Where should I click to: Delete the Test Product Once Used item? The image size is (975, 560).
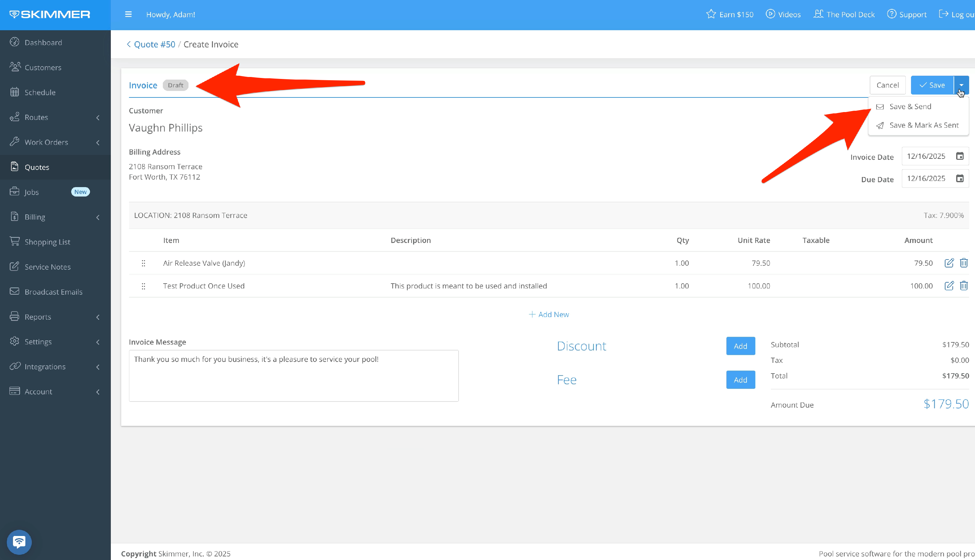[x=963, y=286]
